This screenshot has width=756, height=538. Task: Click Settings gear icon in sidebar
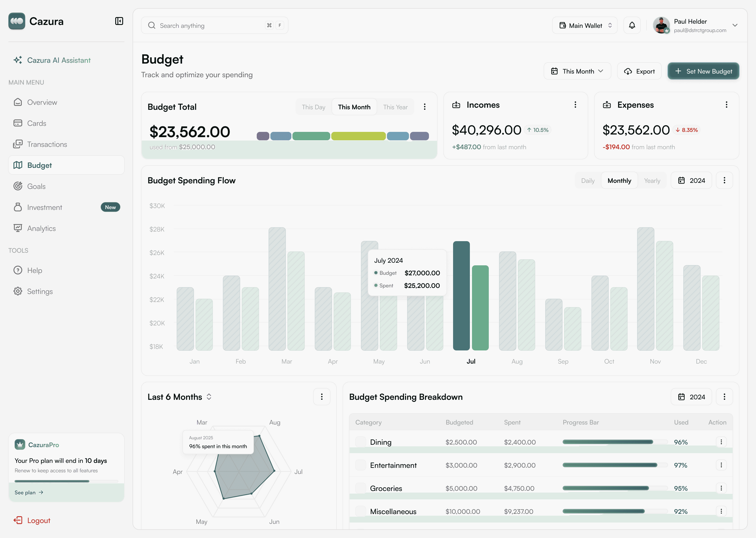point(18,291)
